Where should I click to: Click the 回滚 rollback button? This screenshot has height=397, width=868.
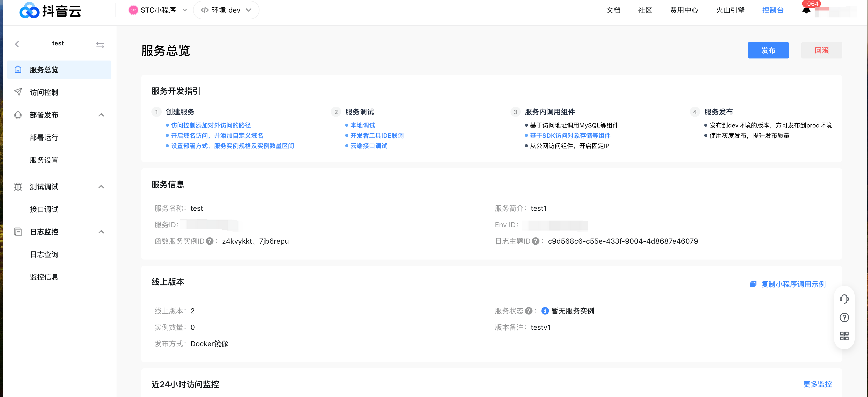[x=821, y=50]
